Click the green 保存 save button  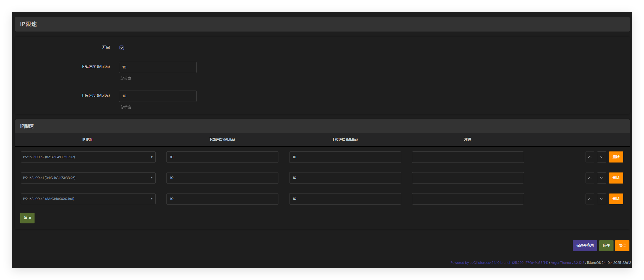click(x=606, y=246)
